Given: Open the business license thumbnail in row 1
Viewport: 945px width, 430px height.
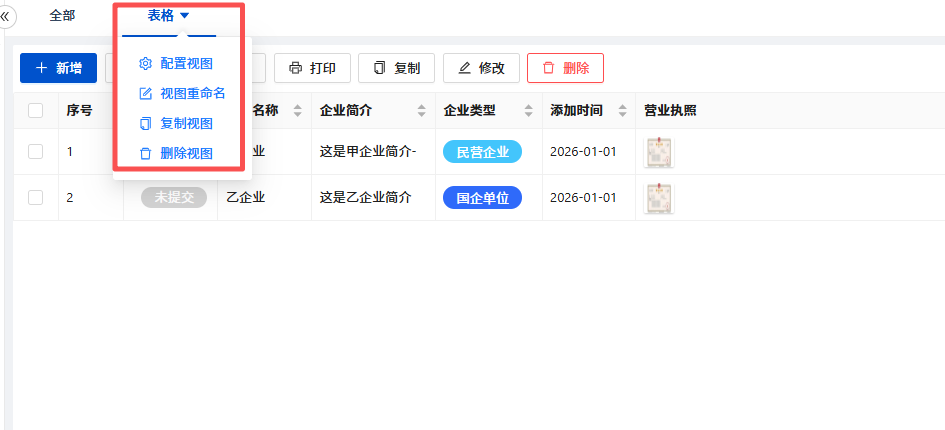Looking at the screenshot, I should 659,152.
